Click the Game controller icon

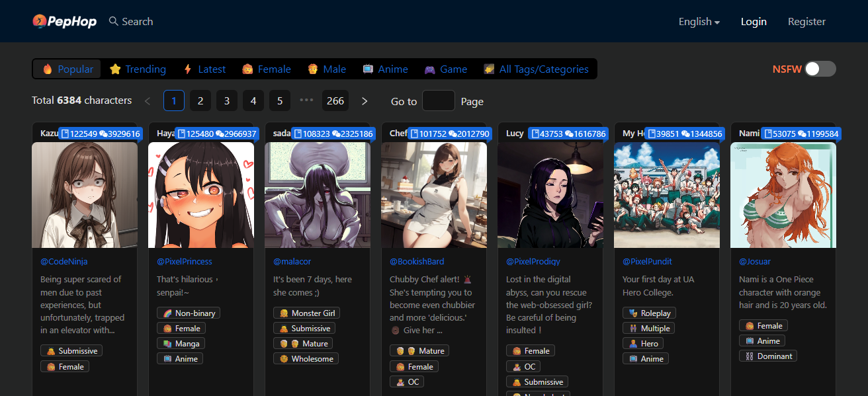430,69
